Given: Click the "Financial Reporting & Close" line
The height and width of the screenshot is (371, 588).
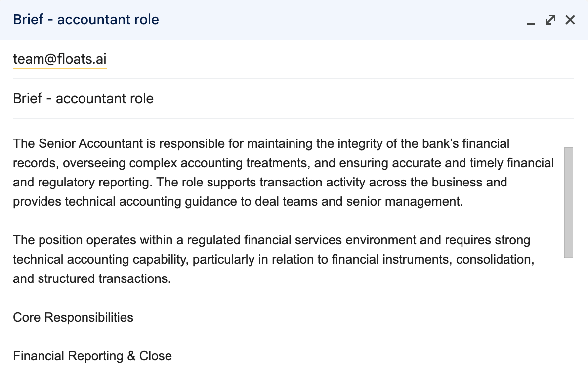Looking at the screenshot, I should tap(92, 356).
